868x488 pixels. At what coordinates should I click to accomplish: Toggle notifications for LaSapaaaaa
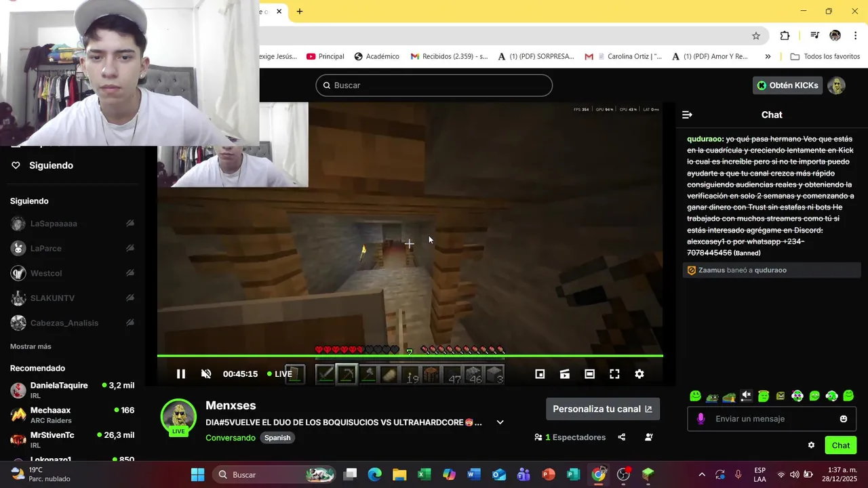130,224
